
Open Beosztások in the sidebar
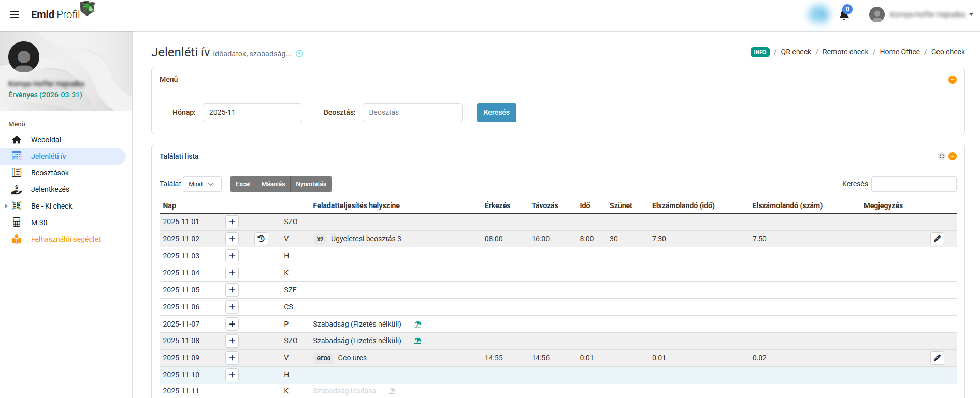[50, 173]
